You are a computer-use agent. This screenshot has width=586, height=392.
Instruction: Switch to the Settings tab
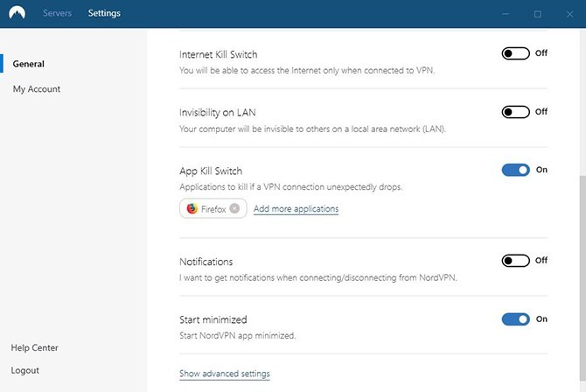click(104, 13)
